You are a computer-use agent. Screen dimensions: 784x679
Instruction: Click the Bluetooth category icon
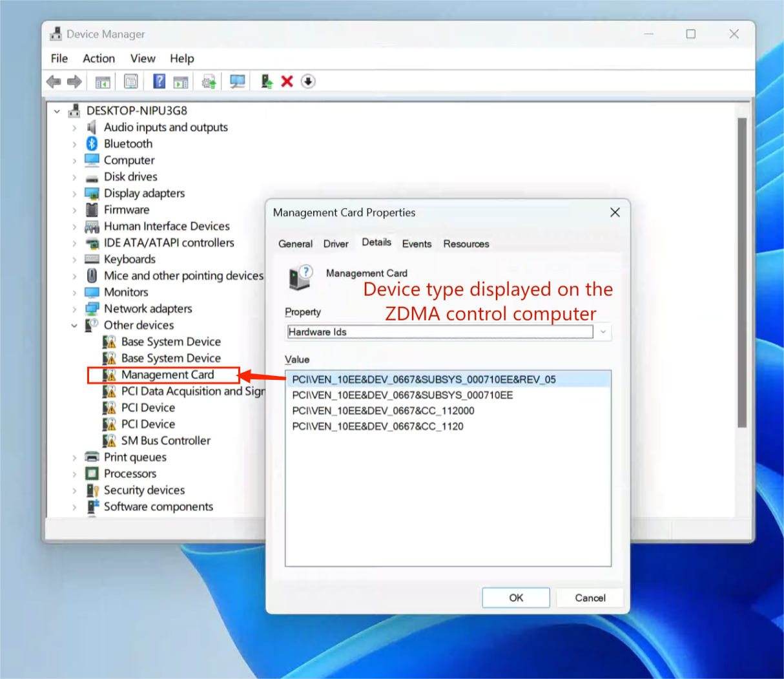92,143
